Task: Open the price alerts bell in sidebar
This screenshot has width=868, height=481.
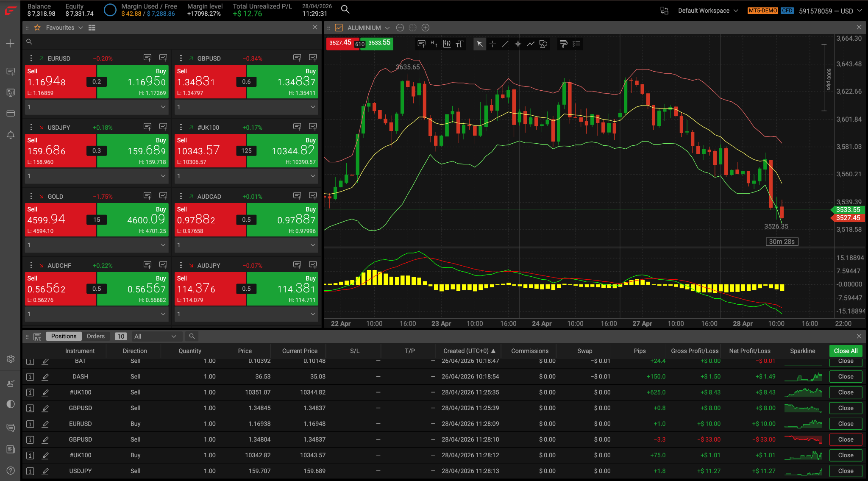Action: [x=11, y=135]
